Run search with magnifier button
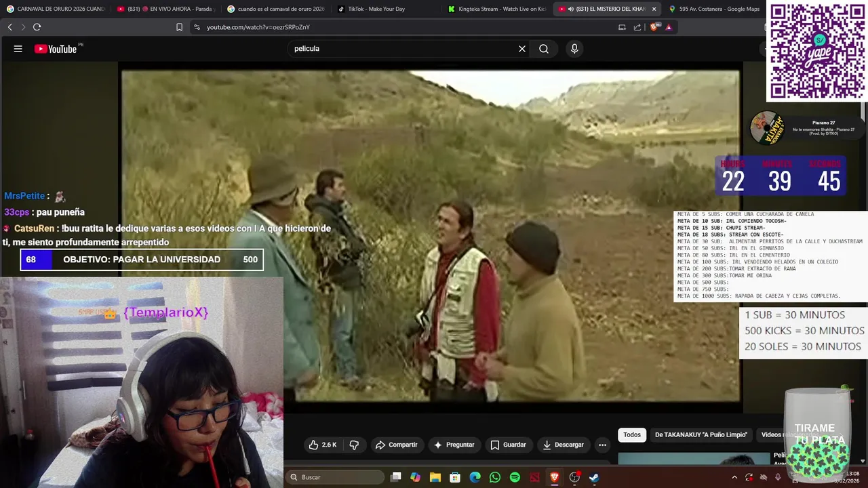Screen dimensions: 868x488 (544, 49)
